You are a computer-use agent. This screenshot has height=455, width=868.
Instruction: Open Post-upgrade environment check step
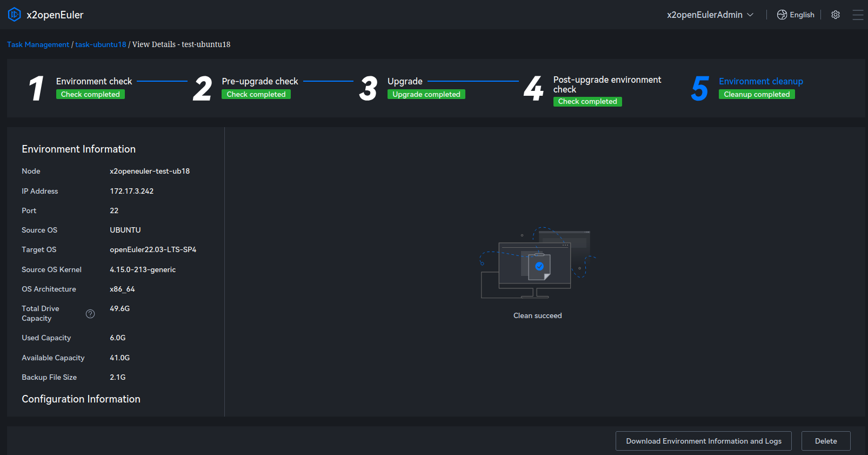coord(606,84)
